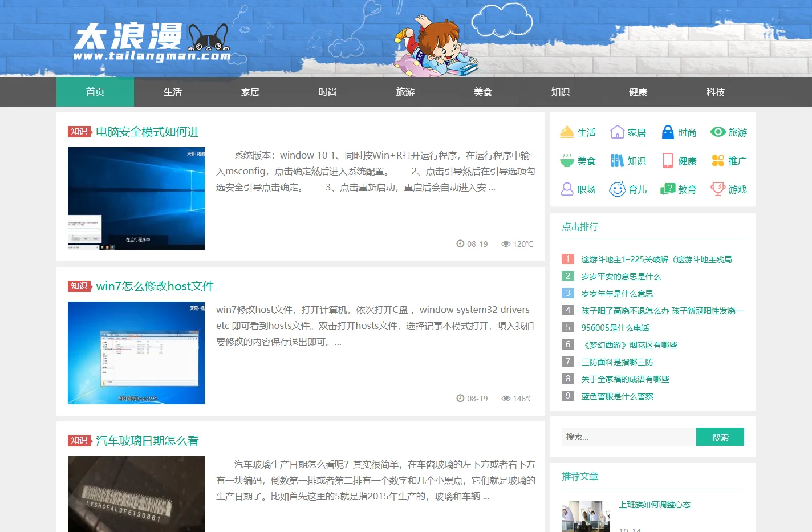Click the 知识 books icon
812x532 pixels.
point(617,161)
